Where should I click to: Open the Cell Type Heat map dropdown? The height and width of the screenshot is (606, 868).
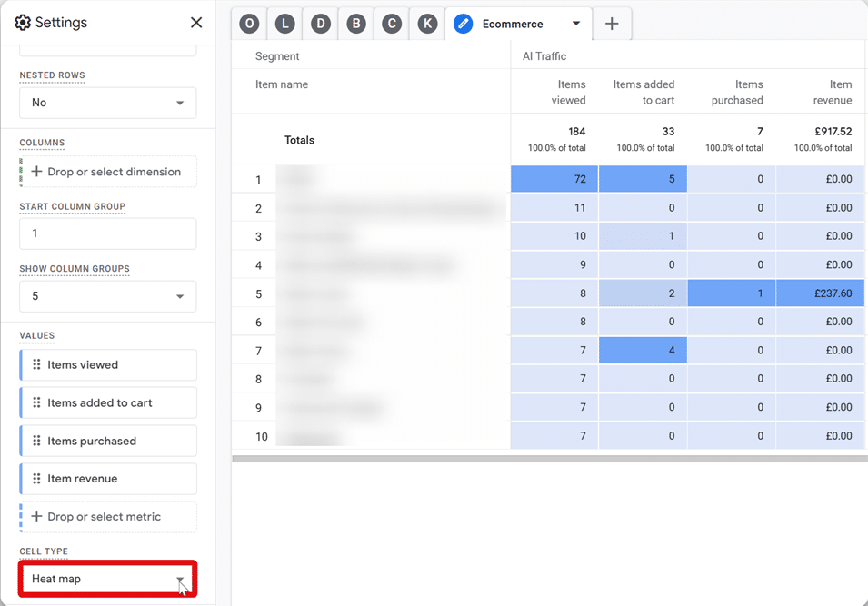click(x=108, y=579)
